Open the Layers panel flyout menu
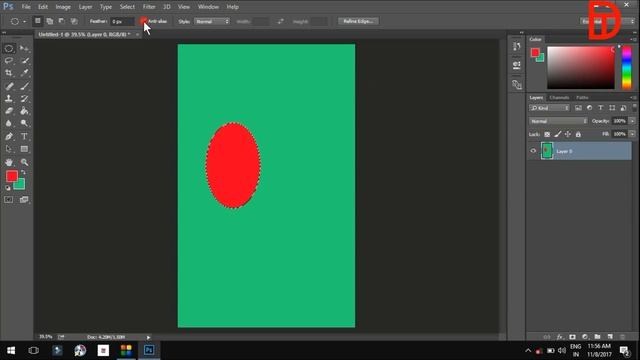Screen dimensions: 640x360 [633, 98]
